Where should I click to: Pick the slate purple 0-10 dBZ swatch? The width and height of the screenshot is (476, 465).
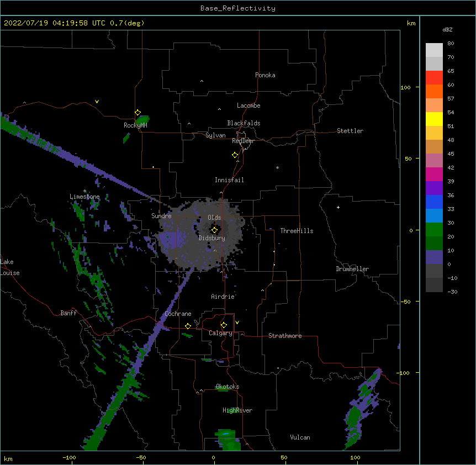pyautogui.click(x=434, y=257)
